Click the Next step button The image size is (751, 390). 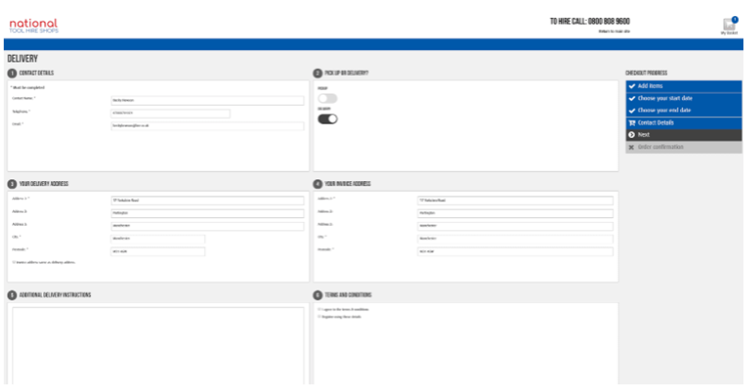click(x=684, y=135)
